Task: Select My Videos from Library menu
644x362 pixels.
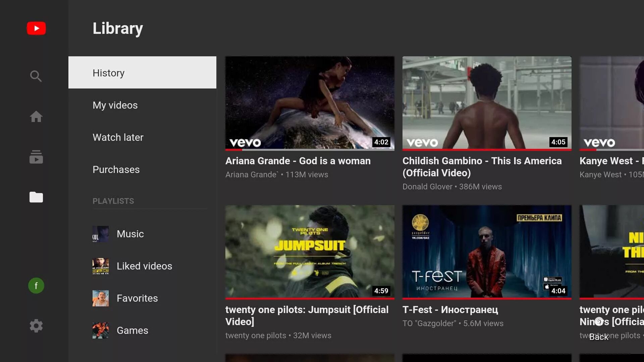Action: [x=115, y=105]
